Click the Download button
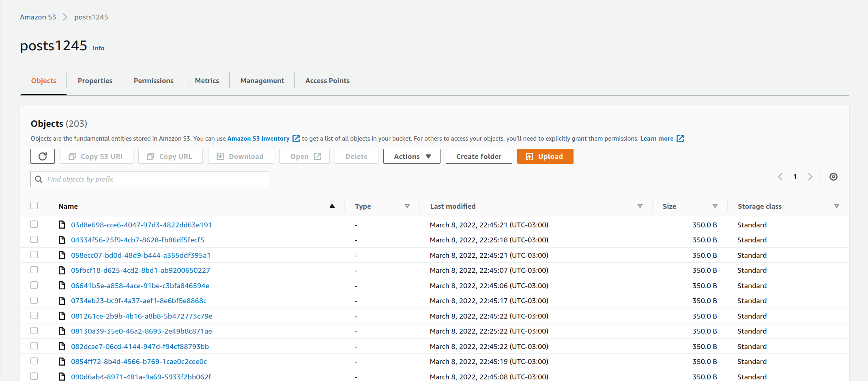Viewport: 868px width, 381px height. click(x=241, y=156)
